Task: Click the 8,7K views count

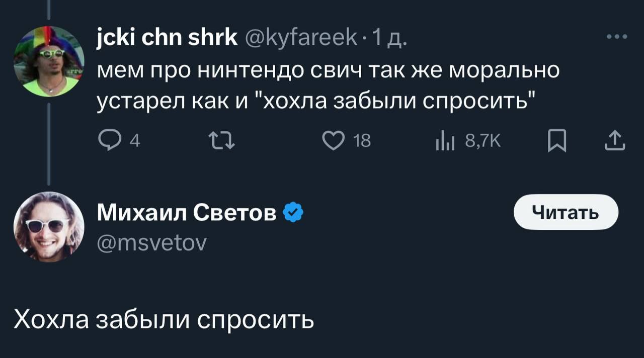Action: pos(482,142)
